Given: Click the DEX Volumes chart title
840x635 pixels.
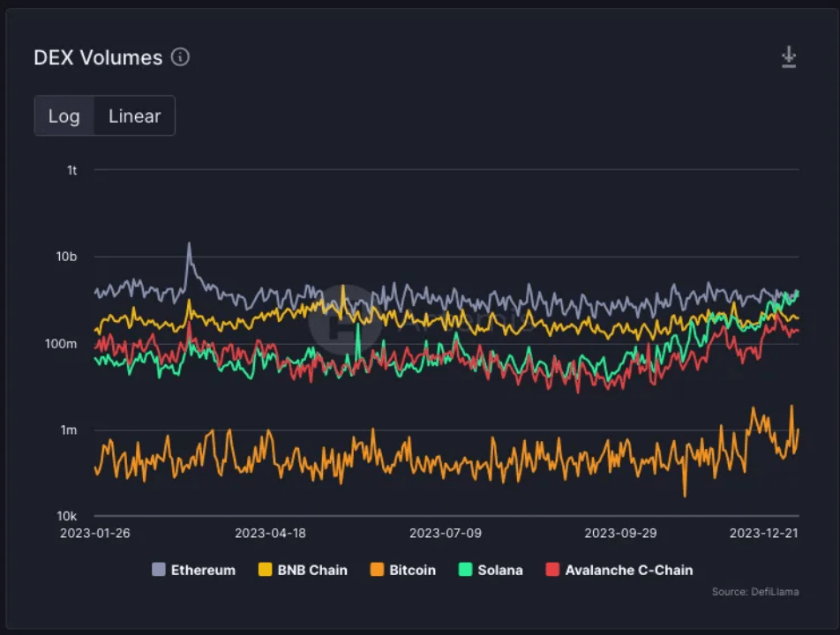Looking at the screenshot, I should click(x=98, y=57).
